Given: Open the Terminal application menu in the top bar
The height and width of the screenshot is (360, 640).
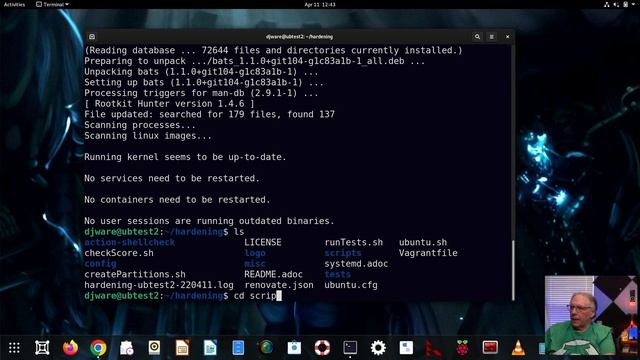Looking at the screenshot, I should [x=52, y=4].
